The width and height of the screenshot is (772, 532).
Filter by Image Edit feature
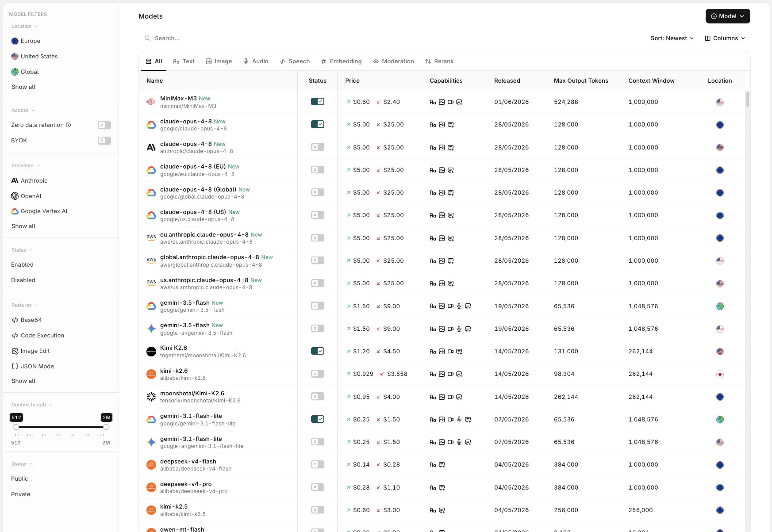pyautogui.click(x=31, y=351)
